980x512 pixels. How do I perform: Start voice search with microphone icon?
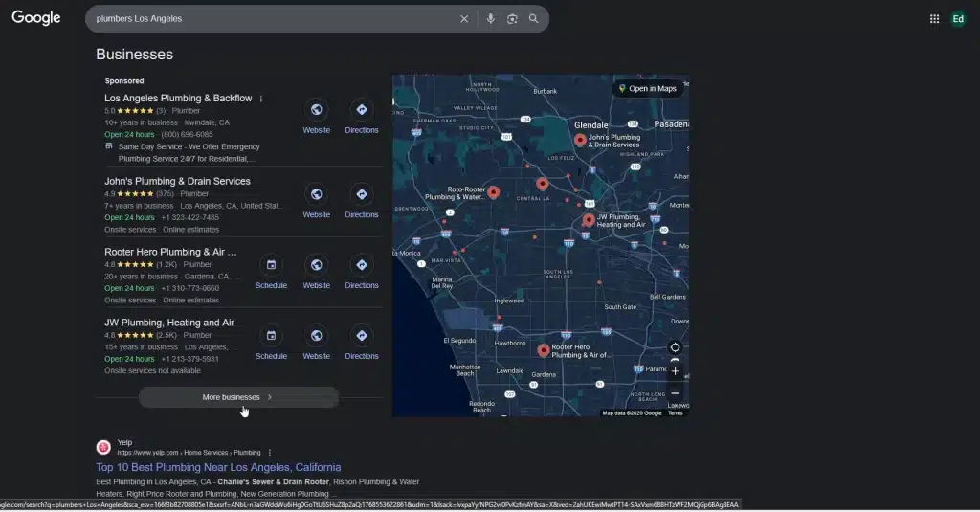click(x=490, y=19)
